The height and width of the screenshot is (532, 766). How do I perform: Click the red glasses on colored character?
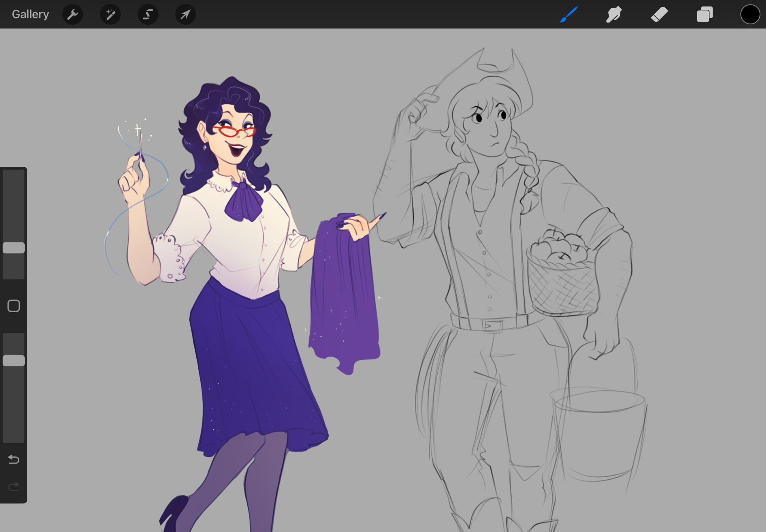point(234,131)
